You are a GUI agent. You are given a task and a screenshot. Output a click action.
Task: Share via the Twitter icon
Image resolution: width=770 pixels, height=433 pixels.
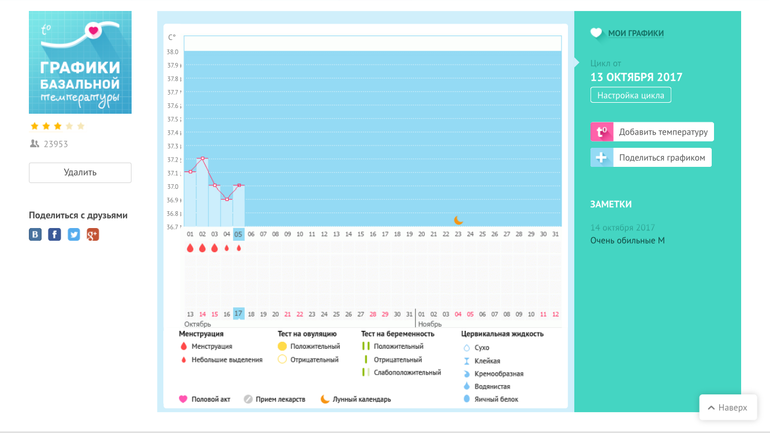[x=73, y=235]
